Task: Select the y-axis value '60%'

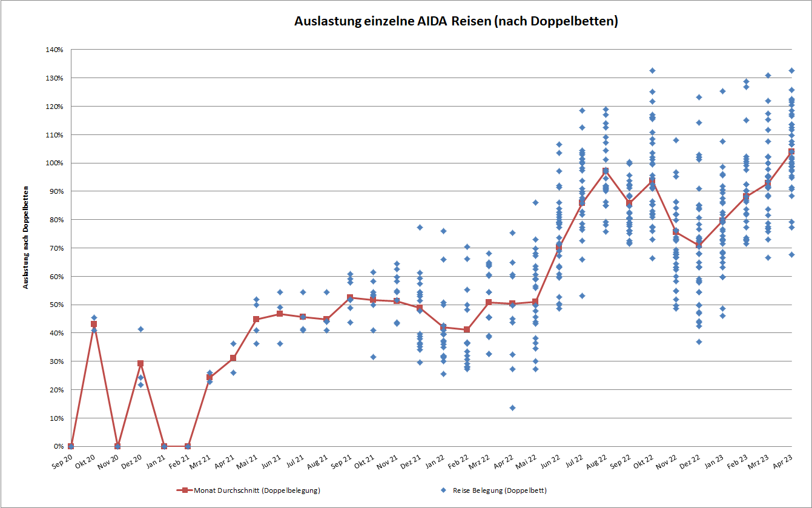Action: (57, 277)
